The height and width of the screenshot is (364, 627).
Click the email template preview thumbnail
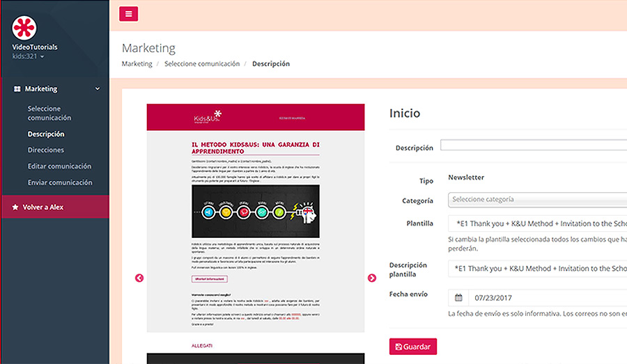(x=256, y=218)
